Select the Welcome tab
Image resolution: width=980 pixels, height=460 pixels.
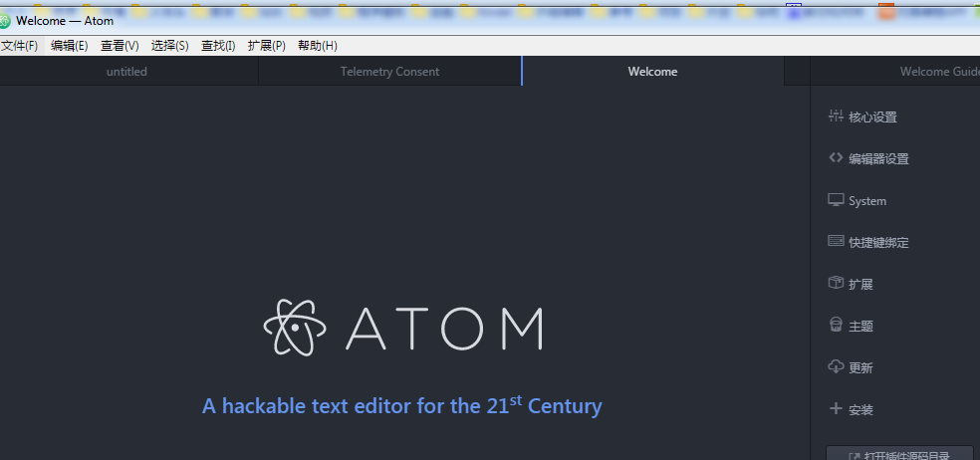652,72
